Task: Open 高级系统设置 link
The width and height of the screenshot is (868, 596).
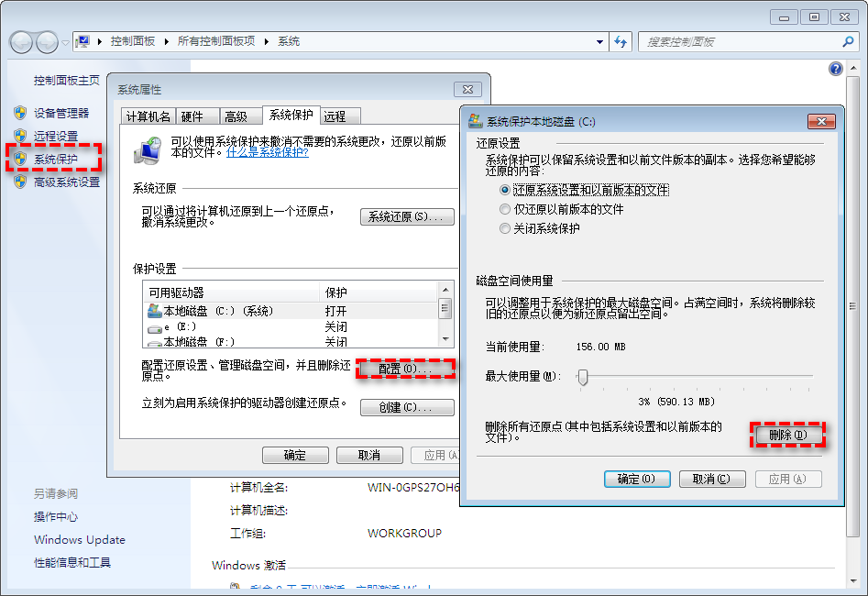Action: (66, 182)
